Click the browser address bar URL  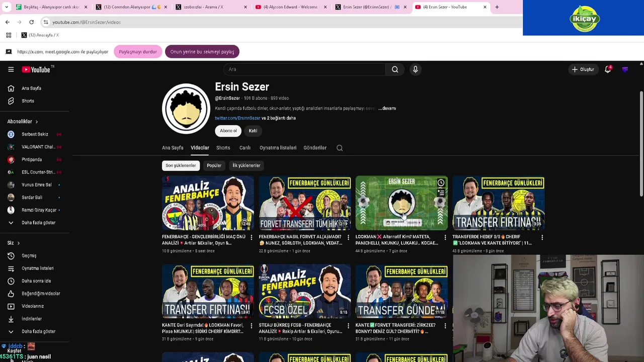(x=87, y=22)
